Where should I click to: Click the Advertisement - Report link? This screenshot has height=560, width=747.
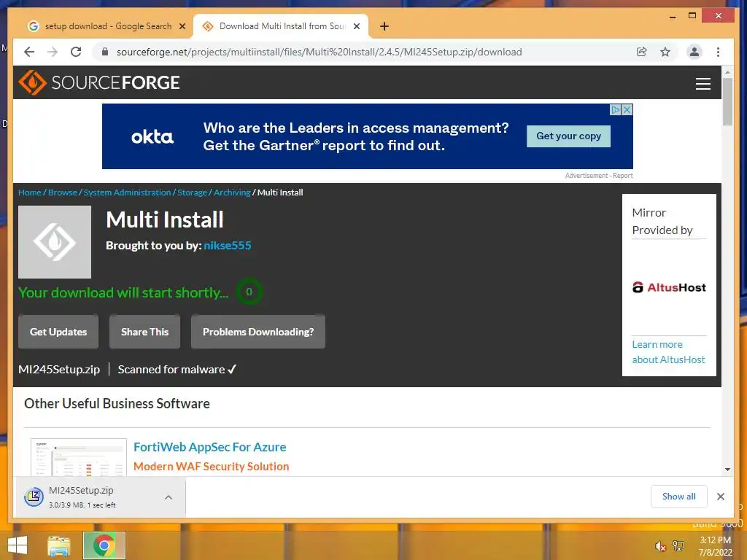[x=599, y=176]
